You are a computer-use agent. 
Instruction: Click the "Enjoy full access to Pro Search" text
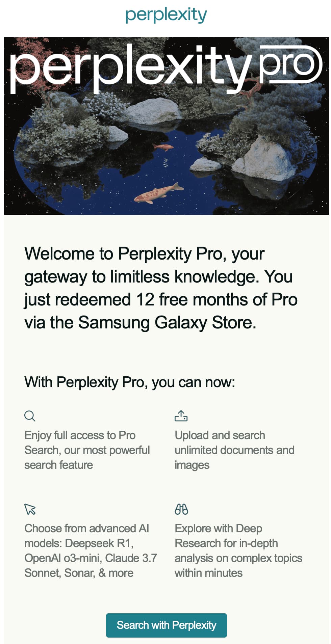87,450
